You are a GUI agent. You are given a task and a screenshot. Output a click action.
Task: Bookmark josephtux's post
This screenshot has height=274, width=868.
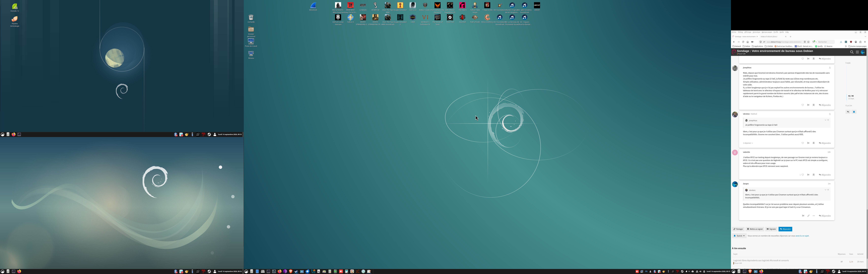pos(813,105)
